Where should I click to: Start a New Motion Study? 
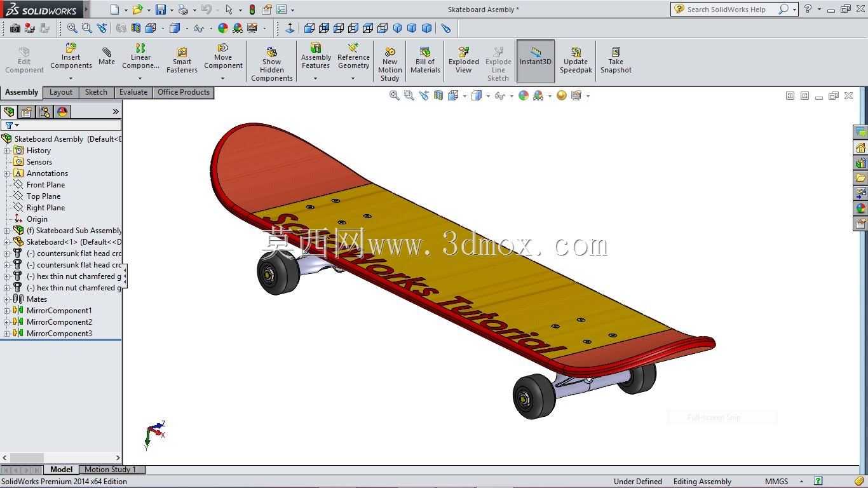390,64
